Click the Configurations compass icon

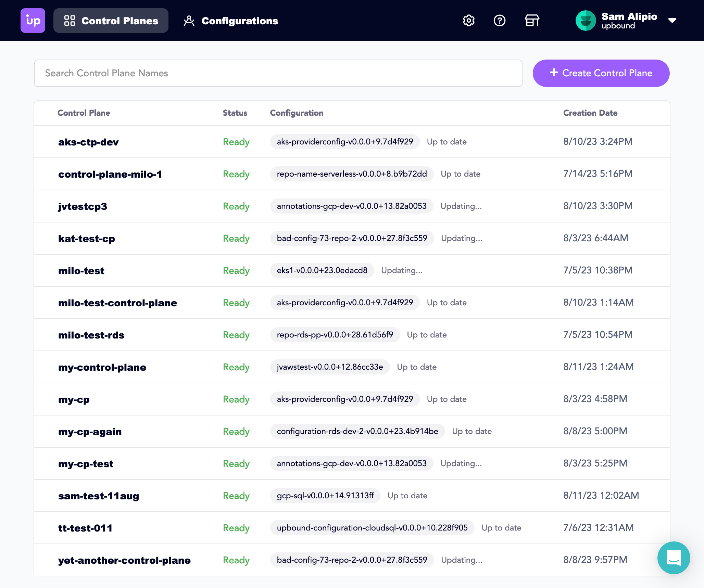(x=189, y=21)
